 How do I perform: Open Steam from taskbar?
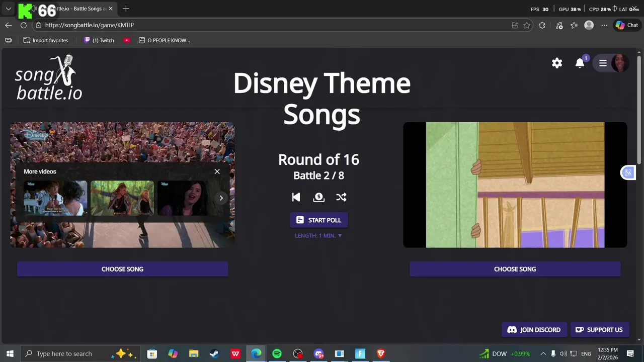tap(214, 354)
